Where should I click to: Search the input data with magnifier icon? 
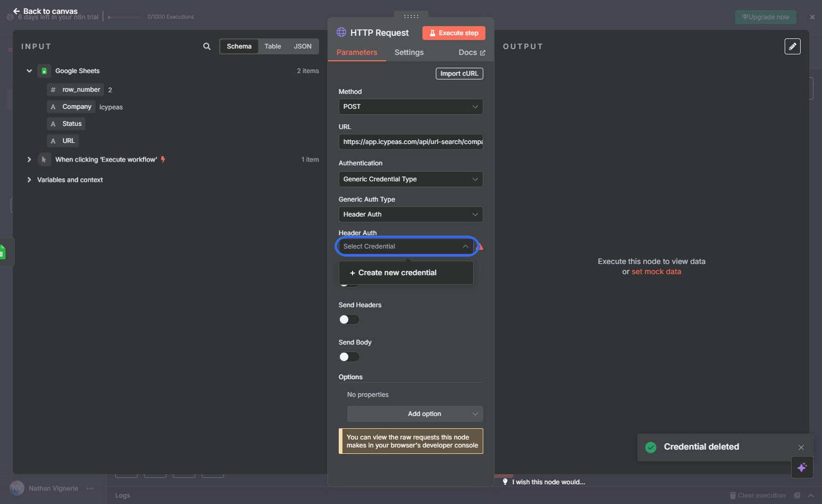click(207, 46)
